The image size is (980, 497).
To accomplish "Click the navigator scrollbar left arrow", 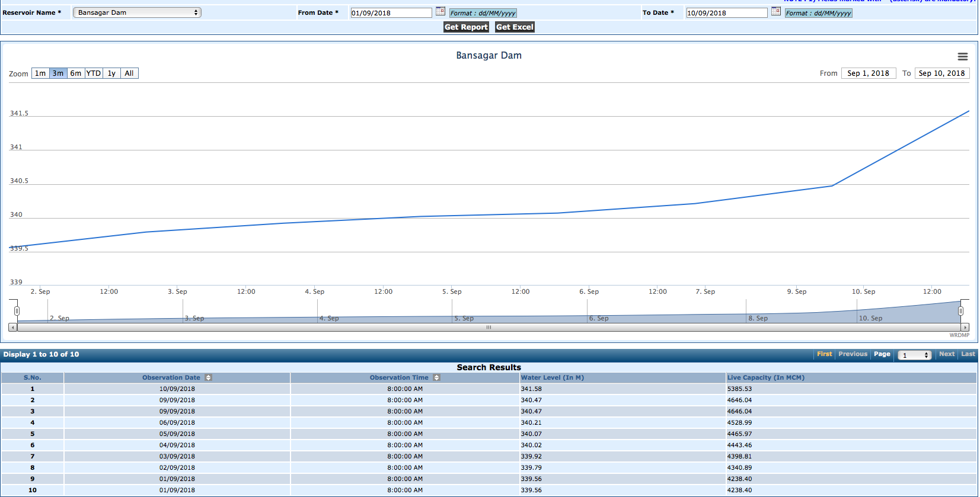I will pos(12,327).
